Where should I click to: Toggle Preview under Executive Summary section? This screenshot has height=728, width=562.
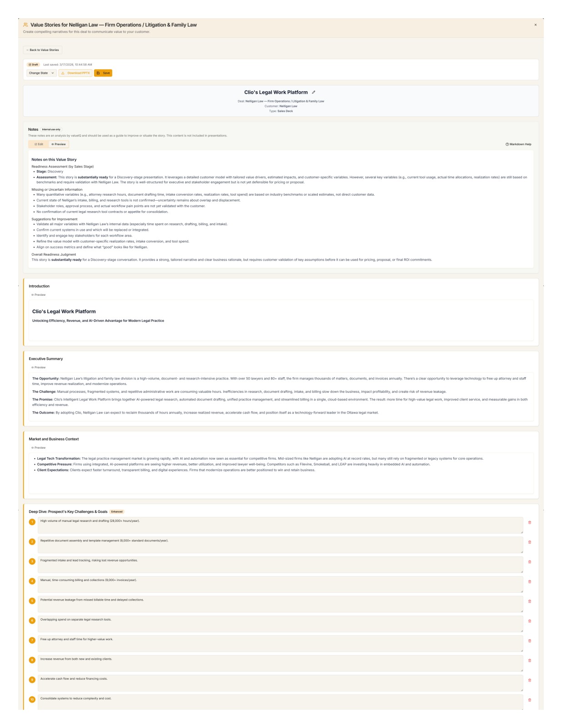(39, 367)
